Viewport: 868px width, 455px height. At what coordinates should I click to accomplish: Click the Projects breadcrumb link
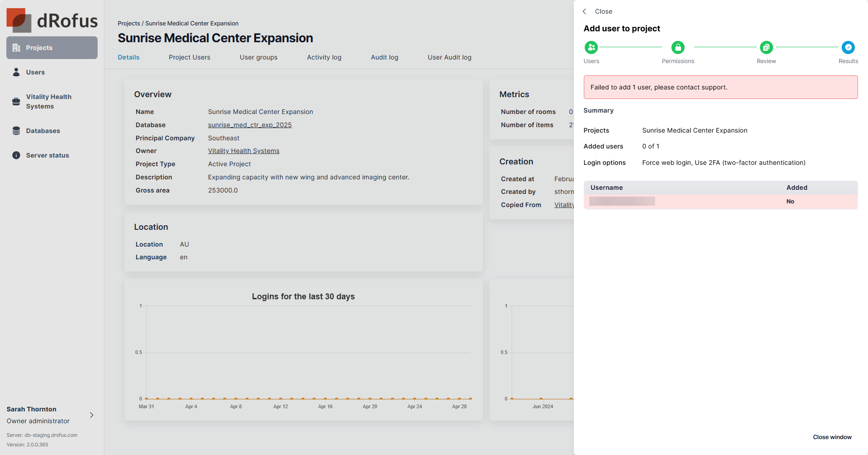click(129, 23)
